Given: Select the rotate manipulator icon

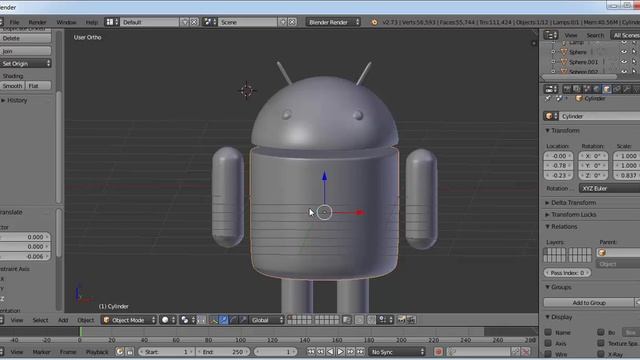Looking at the screenshot, I should 233,320.
